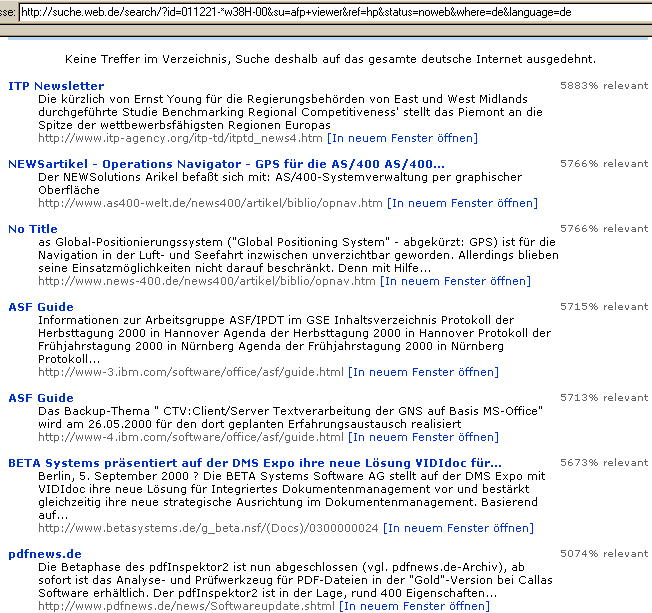Viewport: 652px width, 613px height.
Task: Open the ITP Newsletter result title
Action: click(56, 86)
